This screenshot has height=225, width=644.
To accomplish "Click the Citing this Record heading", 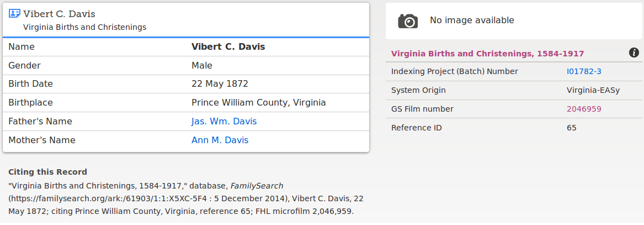I will tap(47, 172).
